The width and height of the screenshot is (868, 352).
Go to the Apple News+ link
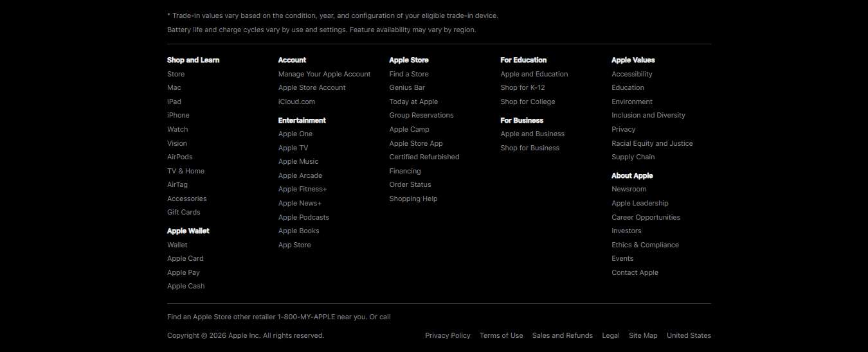click(300, 203)
